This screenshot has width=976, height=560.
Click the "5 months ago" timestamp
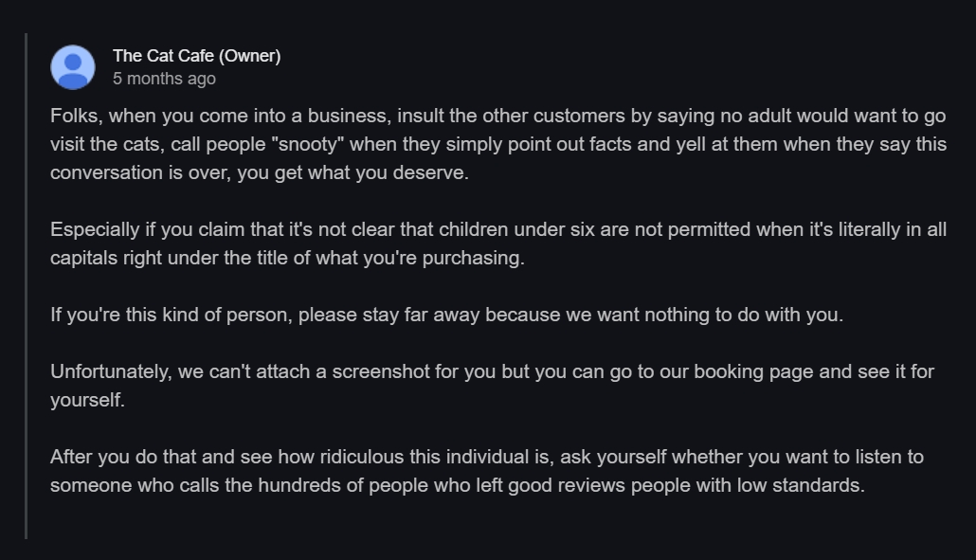[164, 79]
